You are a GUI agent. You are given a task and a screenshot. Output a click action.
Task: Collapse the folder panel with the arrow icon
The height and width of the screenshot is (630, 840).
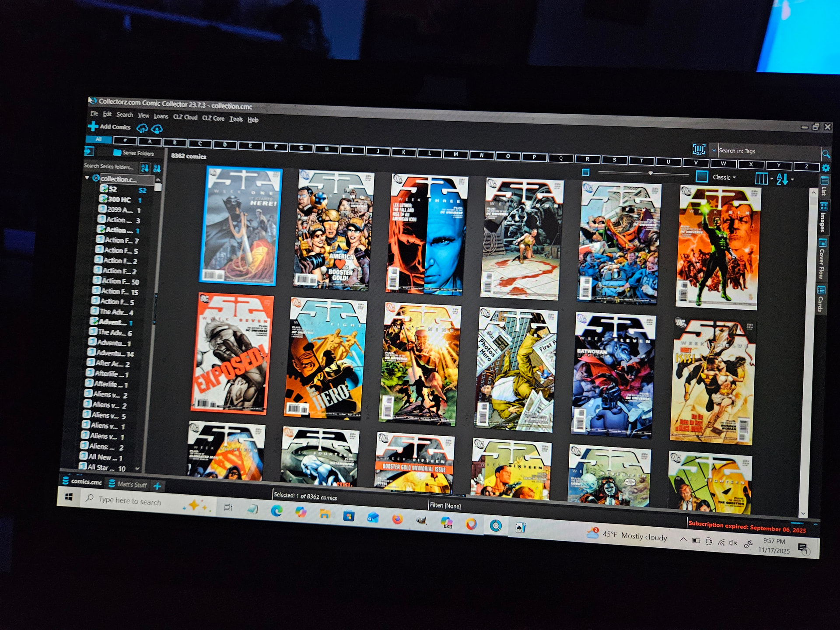point(89,151)
